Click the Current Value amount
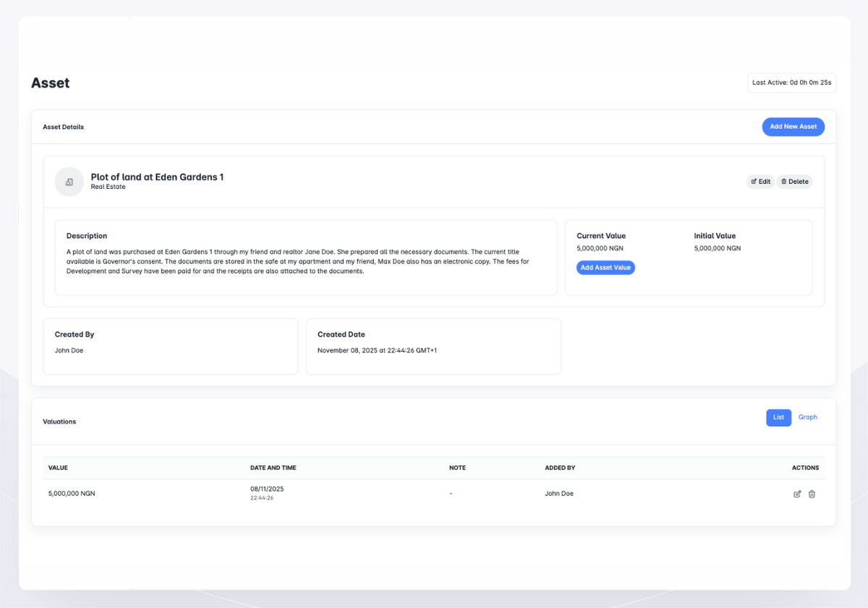 (600, 248)
